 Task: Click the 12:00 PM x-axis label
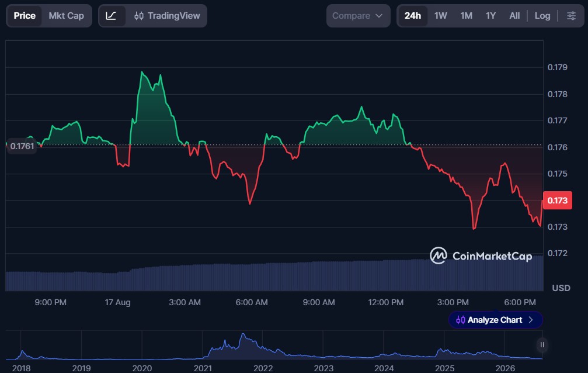385,302
